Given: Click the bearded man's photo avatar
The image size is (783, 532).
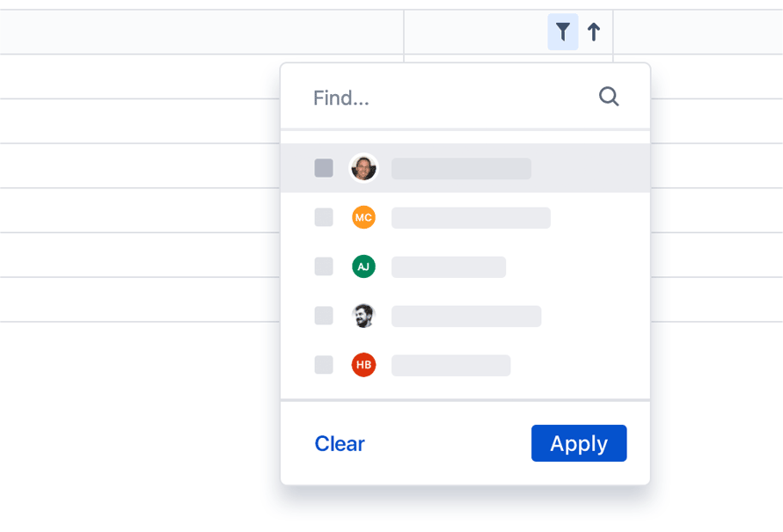Looking at the screenshot, I should pyautogui.click(x=363, y=316).
